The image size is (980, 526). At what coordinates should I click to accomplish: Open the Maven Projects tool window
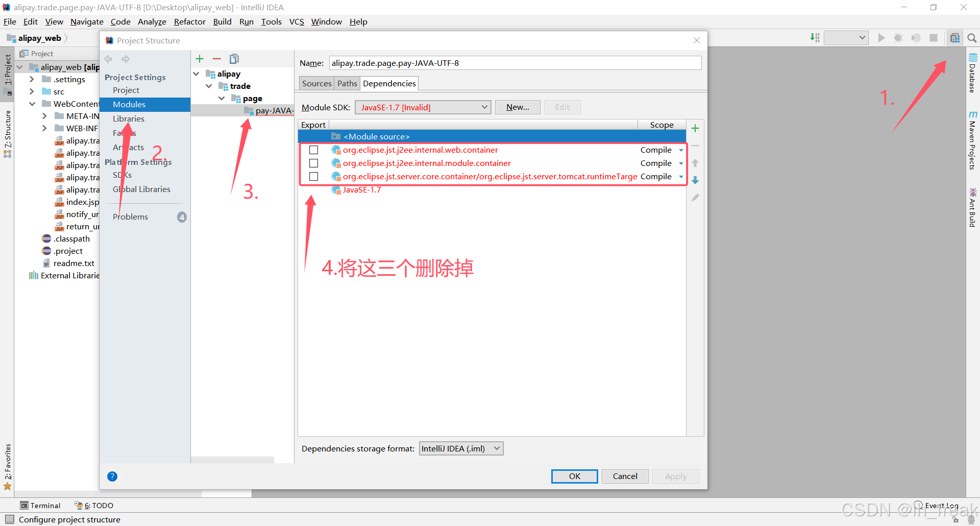tap(973, 140)
